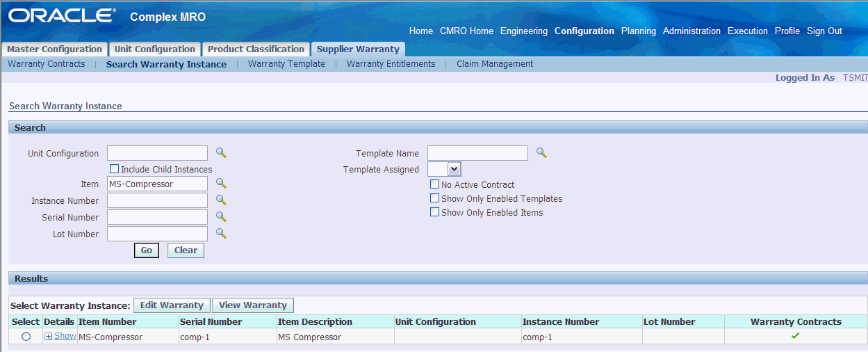Image resolution: width=868 pixels, height=352 pixels.
Task: Focus the Template Name input field
Action: point(477,153)
